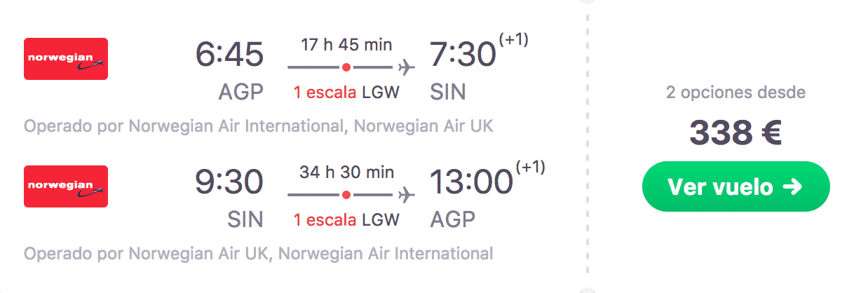Click the 34 h 30 min duration
Viewport: 868px width, 293px height.
pos(346,172)
